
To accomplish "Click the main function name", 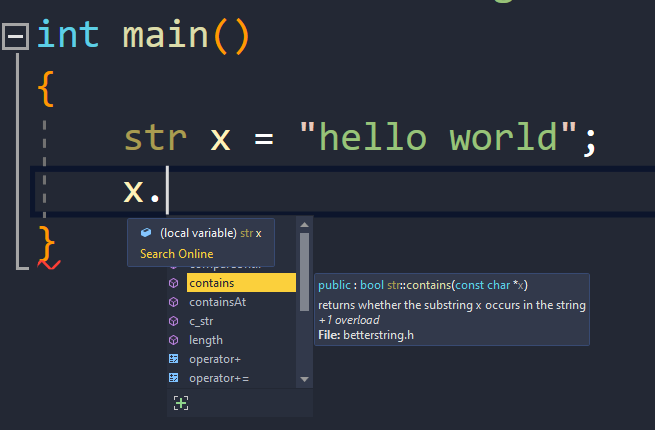I will coord(165,35).
